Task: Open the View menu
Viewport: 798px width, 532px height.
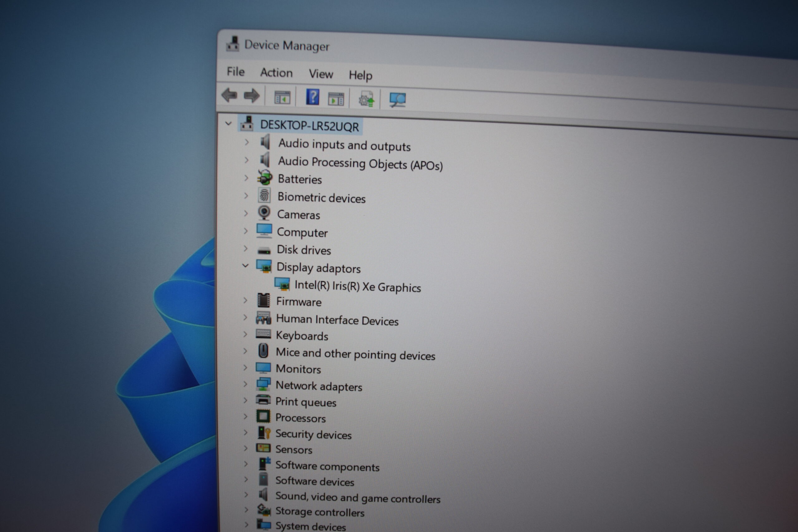Action: (x=321, y=74)
